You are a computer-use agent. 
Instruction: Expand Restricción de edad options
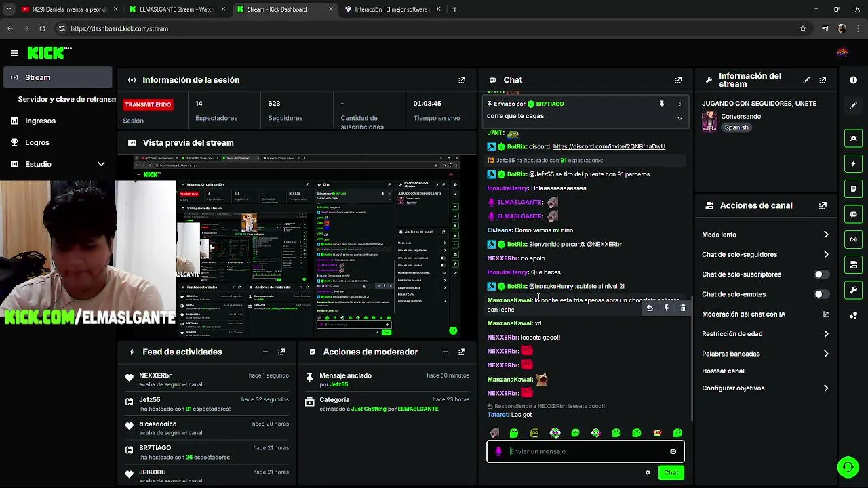point(826,333)
